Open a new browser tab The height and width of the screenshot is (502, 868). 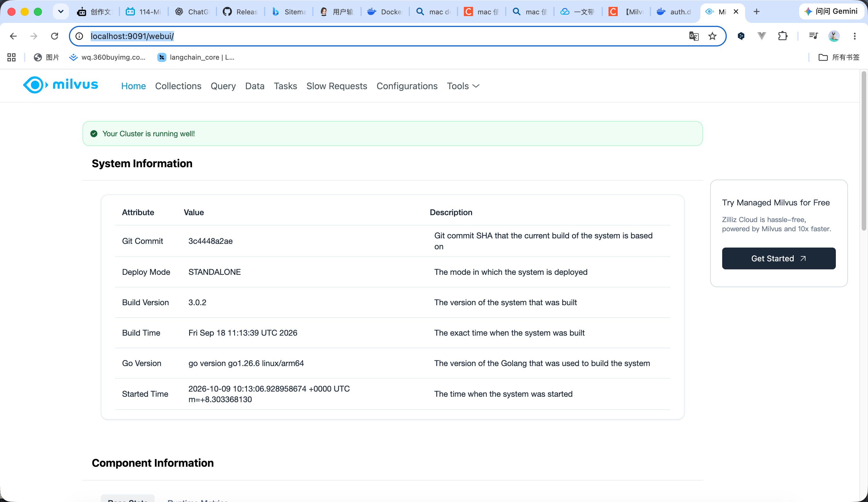756,12
